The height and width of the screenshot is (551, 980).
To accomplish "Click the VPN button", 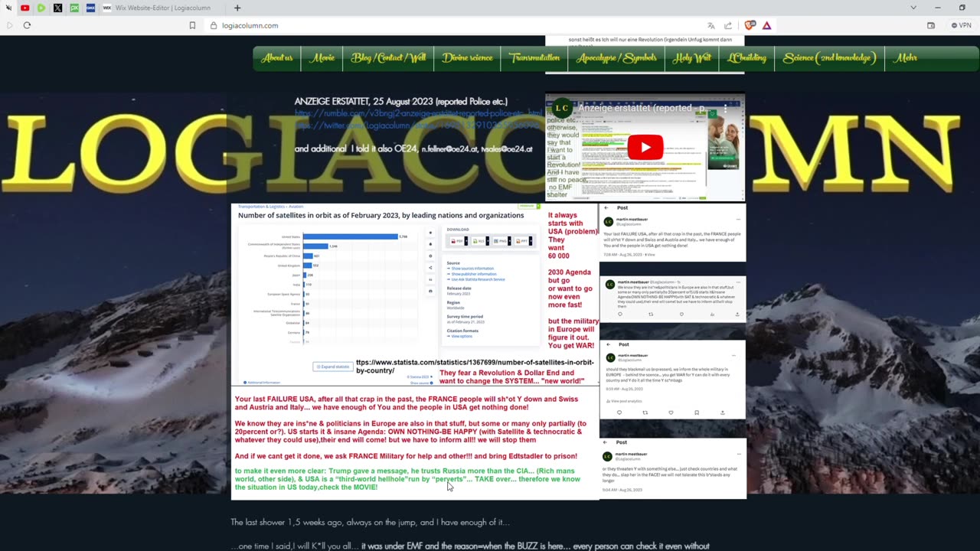I will point(961,25).
